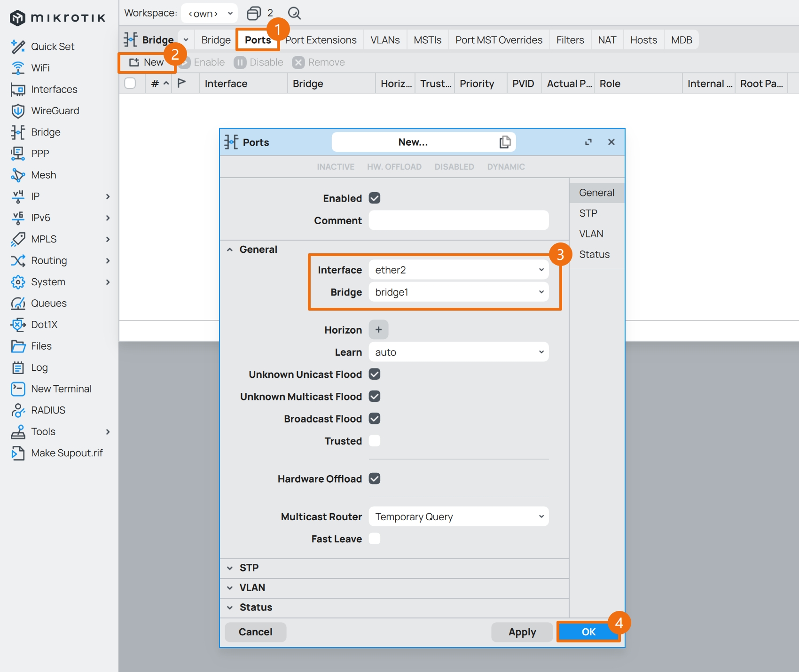Screen dimensions: 799x672
Task: Check the select-all checkbox in table header
Action: tap(130, 83)
